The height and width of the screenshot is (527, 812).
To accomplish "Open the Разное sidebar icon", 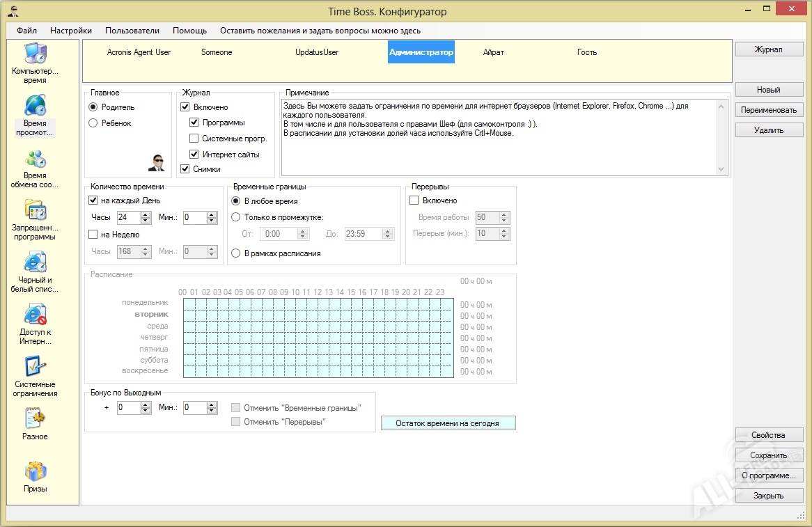I will [x=35, y=419].
